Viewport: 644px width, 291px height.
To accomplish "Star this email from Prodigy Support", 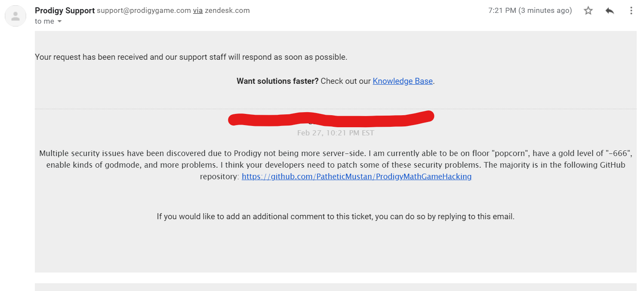I will click(588, 11).
